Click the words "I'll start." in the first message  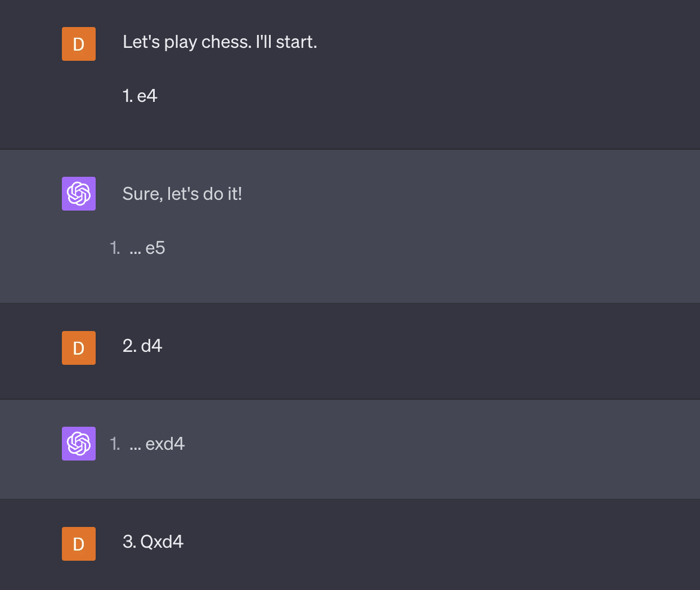286,42
